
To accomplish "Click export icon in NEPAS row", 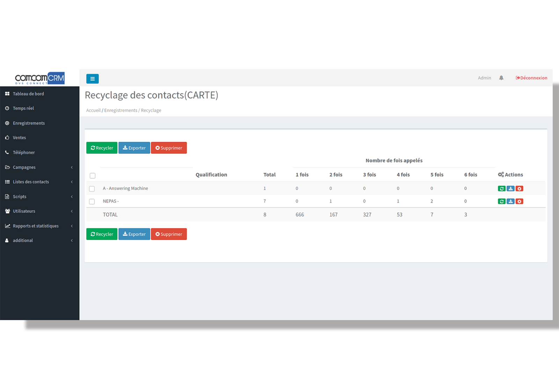I will click(510, 201).
